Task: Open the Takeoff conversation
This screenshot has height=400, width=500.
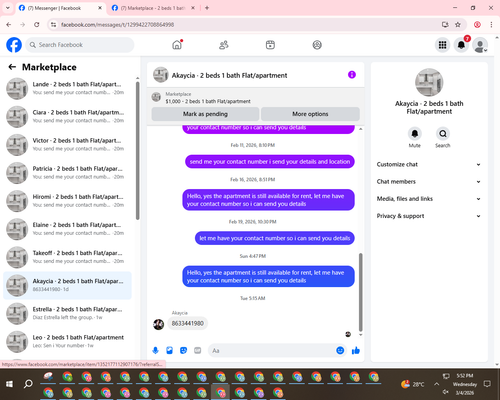Action: pos(67,257)
